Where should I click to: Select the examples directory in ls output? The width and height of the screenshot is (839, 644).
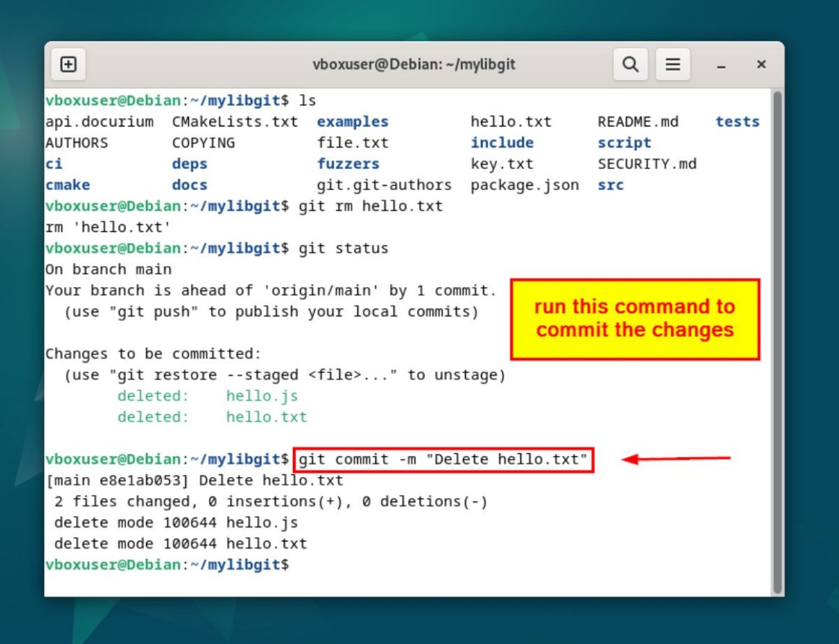tap(352, 121)
